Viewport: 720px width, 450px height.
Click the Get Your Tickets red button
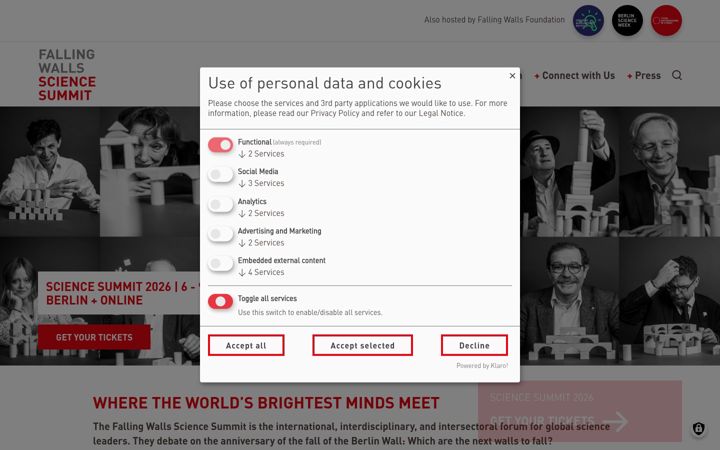tap(94, 337)
